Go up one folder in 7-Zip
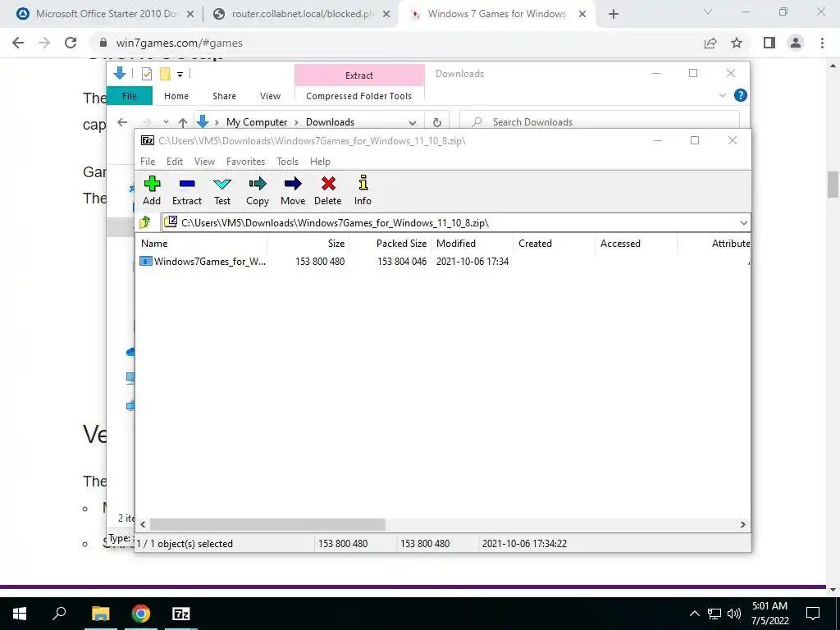Viewport: 840px width, 630px height. tap(145, 222)
